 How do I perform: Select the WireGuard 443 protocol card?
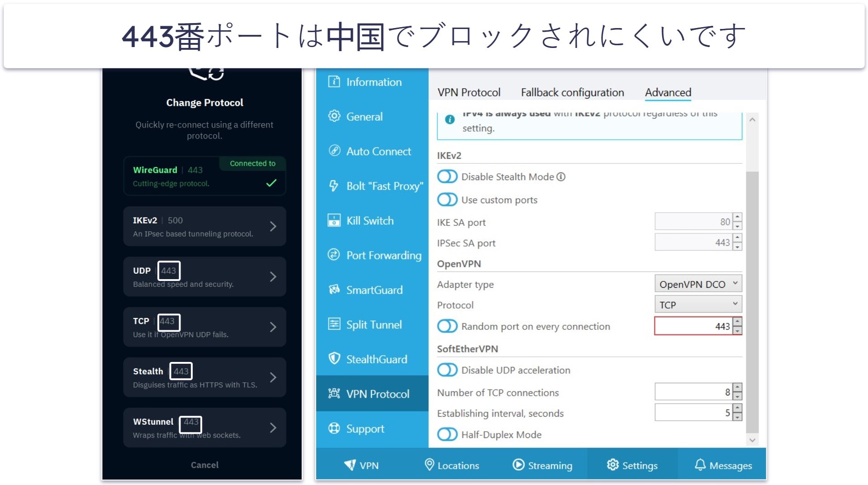[204, 176]
